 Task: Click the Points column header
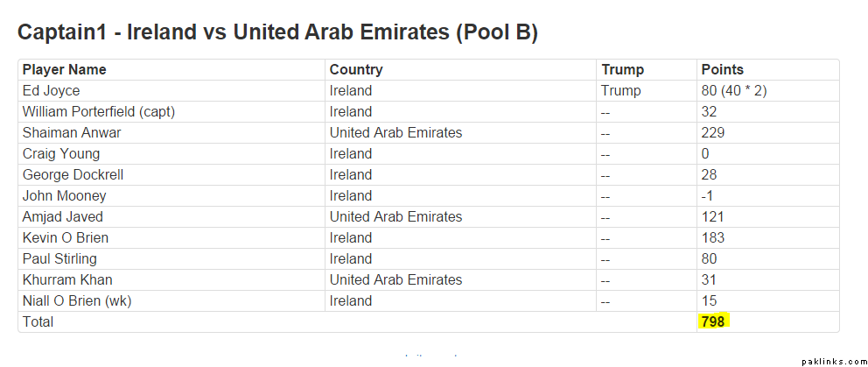722,70
